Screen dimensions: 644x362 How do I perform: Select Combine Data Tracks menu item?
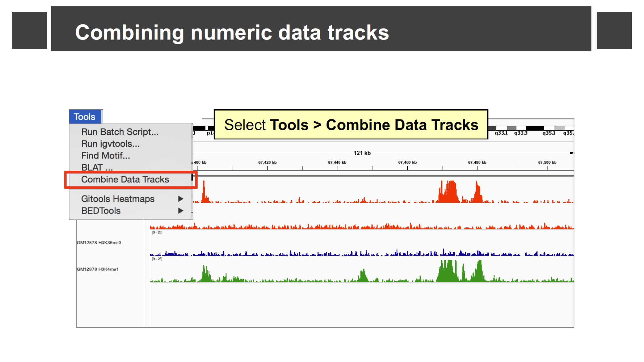[125, 179]
